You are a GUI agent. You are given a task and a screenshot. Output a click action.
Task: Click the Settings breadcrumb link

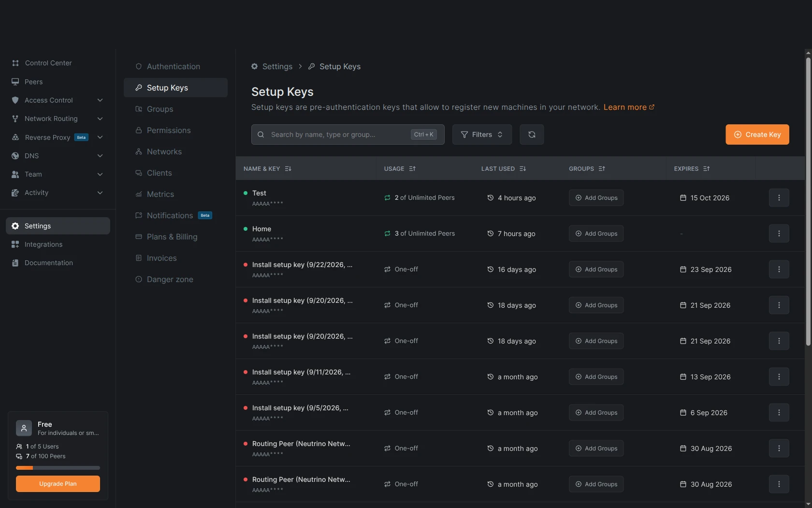click(277, 66)
